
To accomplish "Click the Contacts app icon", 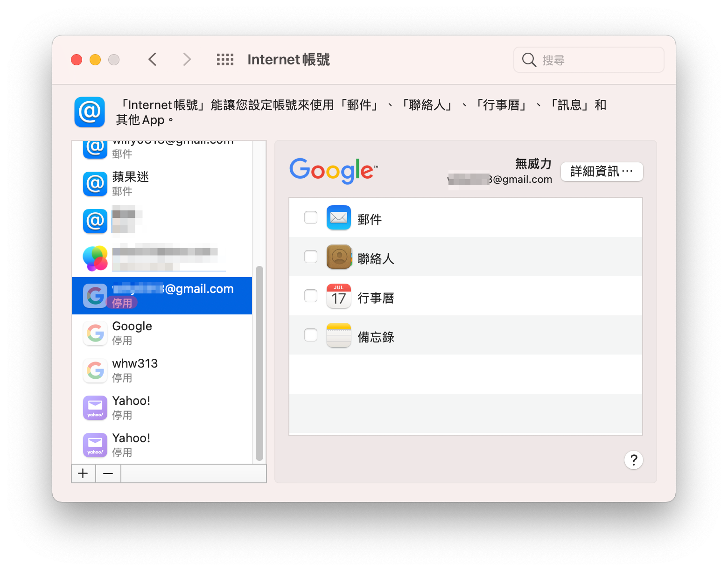I will (339, 257).
